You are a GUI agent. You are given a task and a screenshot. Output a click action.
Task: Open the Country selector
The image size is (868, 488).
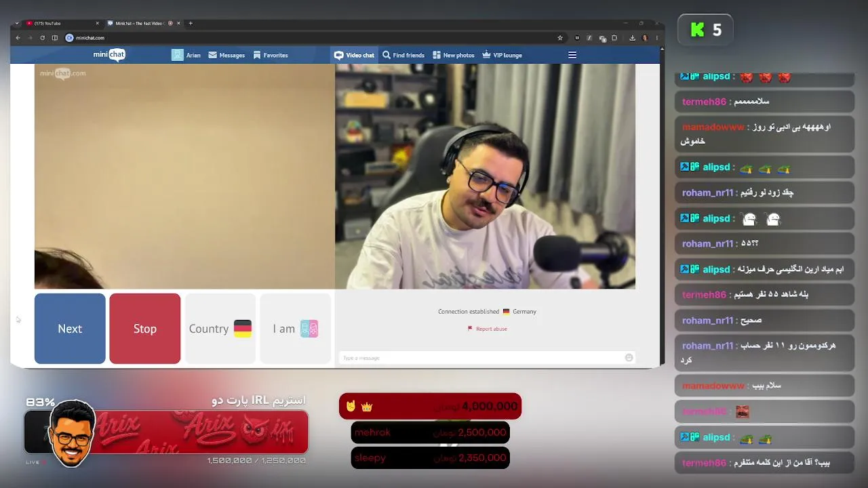(220, 329)
